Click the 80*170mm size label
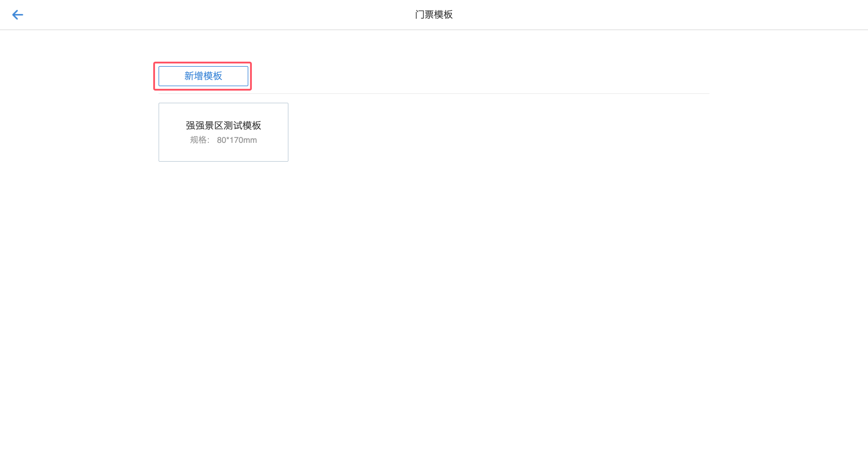The height and width of the screenshot is (471, 868). 236,140
